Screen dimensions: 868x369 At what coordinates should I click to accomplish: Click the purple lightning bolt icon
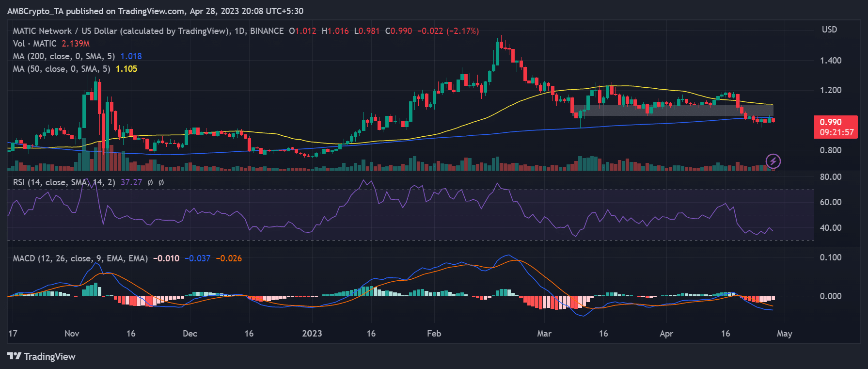coord(773,161)
